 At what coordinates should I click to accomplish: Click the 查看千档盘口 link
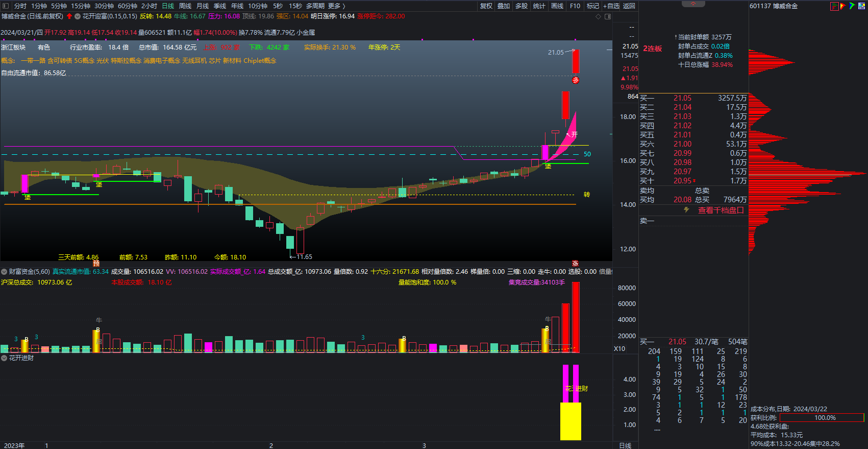point(721,210)
